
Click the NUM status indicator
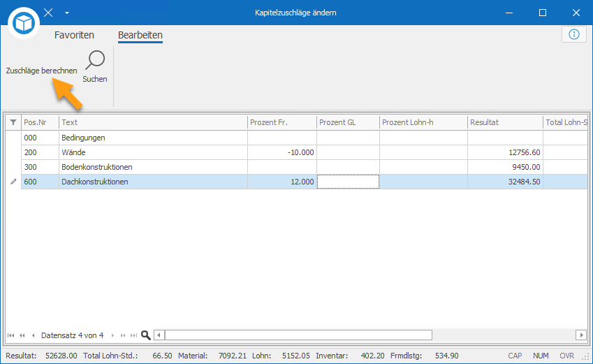[541, 356]
